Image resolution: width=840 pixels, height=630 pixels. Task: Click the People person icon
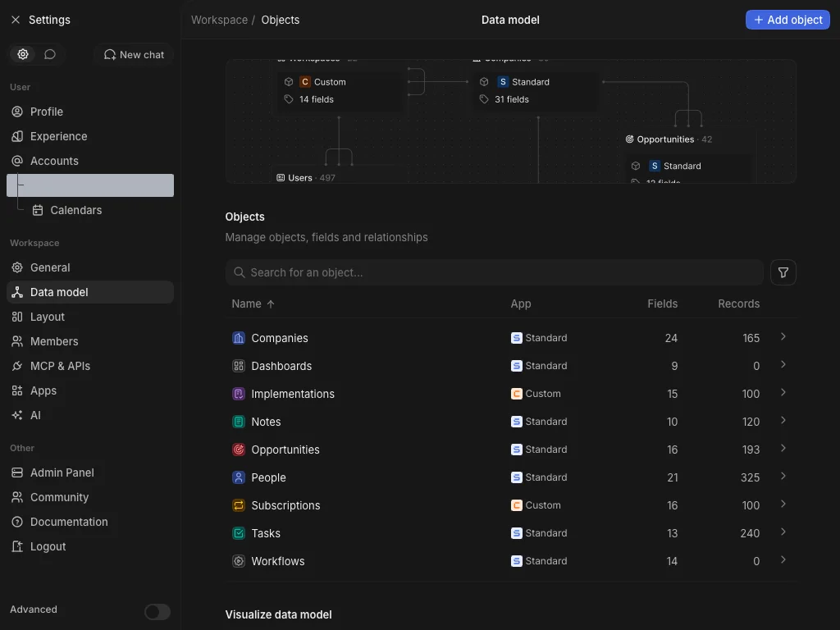click(239, 477)
